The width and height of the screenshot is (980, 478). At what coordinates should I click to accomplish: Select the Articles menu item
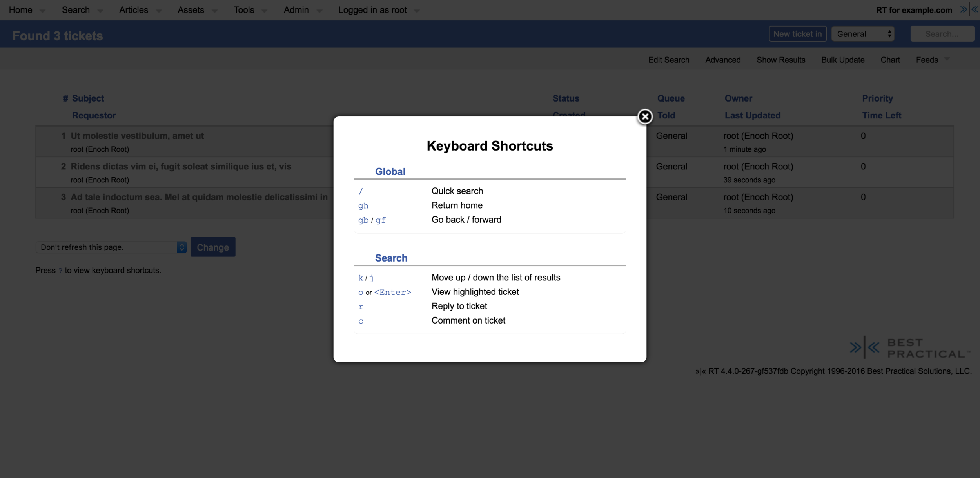point(133,10)
